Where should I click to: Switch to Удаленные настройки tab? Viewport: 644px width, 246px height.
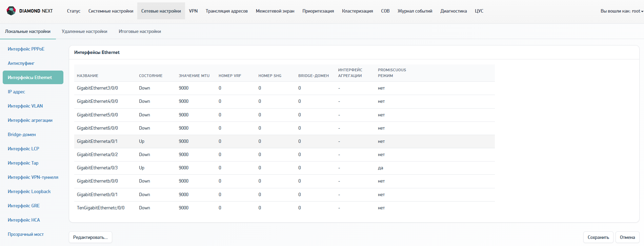coord(84,31)
